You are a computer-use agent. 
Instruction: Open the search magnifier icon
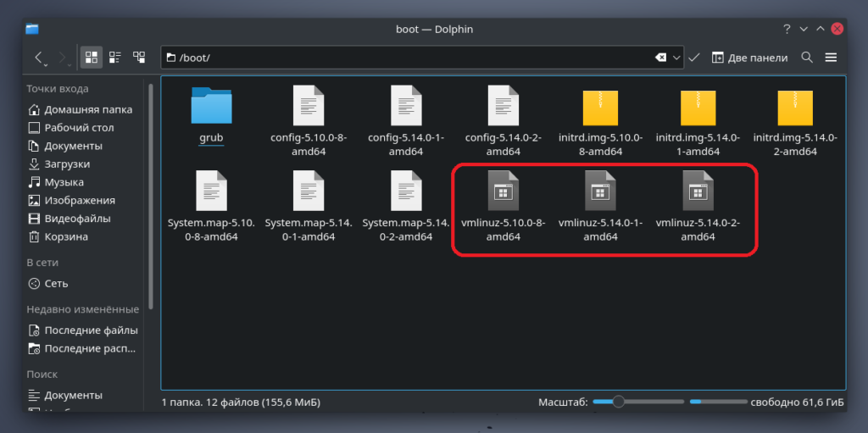[x=807, y=58]
